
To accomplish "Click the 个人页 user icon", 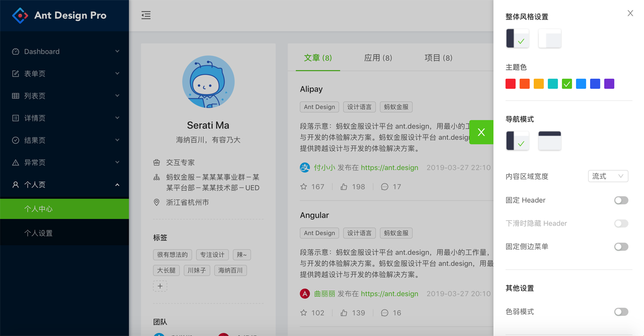I will (16, 185).
